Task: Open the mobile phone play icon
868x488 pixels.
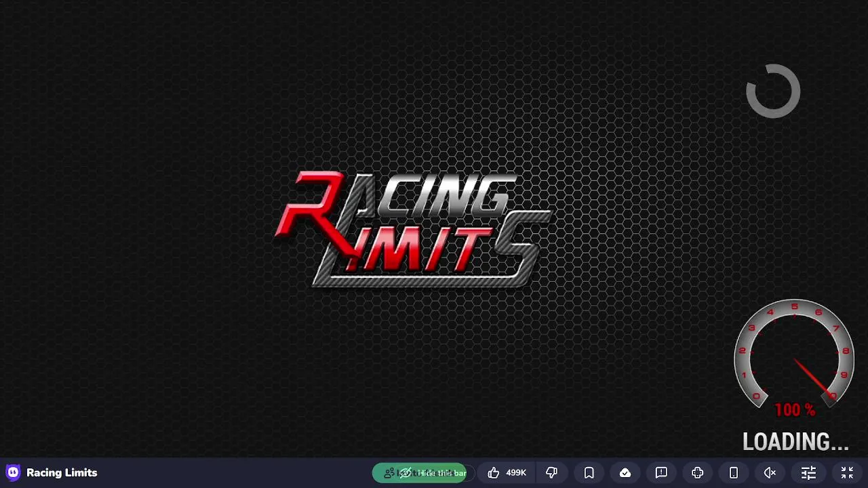Action: tap(734, 473)
